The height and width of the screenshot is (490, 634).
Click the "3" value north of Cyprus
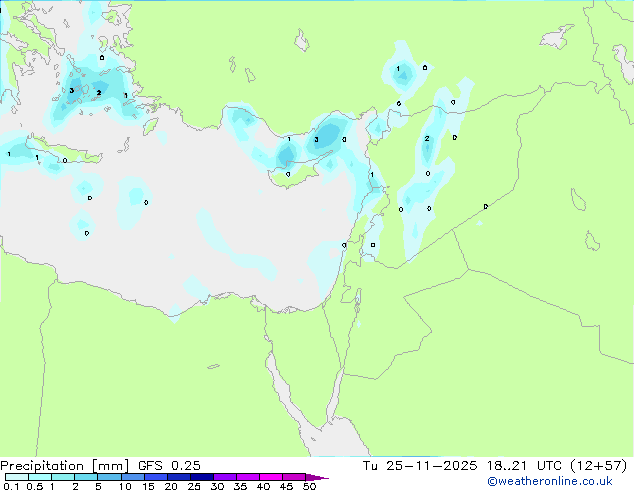coord(316,139)
